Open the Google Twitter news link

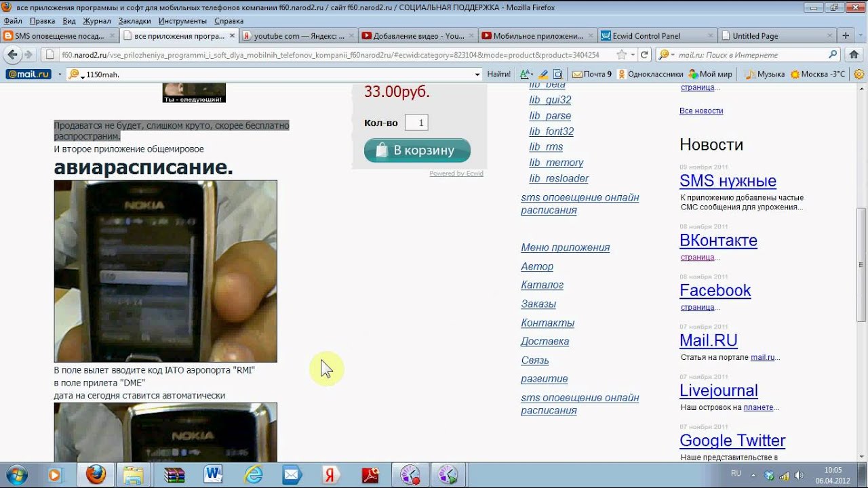(732, 441)
